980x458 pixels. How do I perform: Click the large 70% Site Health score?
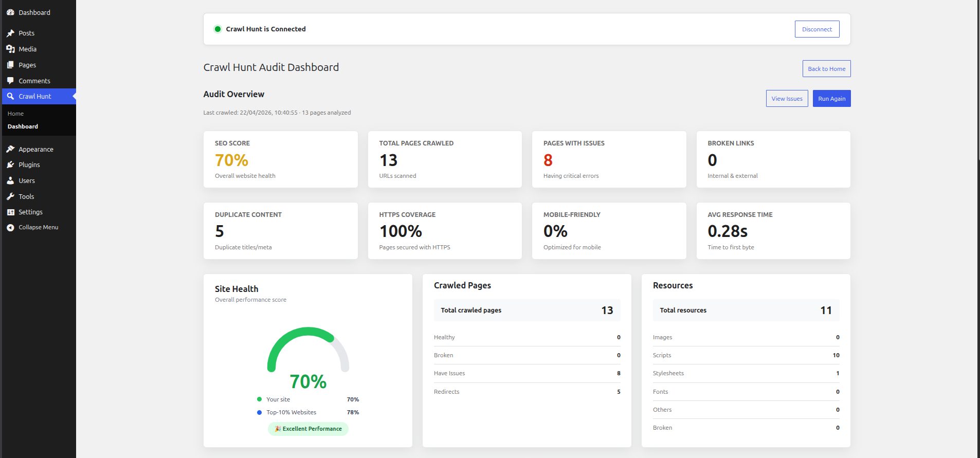tap(308, 381)
